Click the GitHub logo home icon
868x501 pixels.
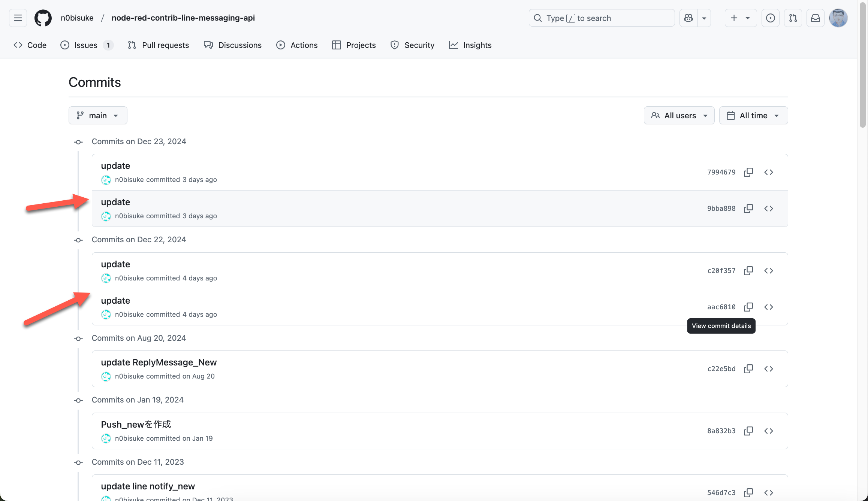tap(43, 18)
